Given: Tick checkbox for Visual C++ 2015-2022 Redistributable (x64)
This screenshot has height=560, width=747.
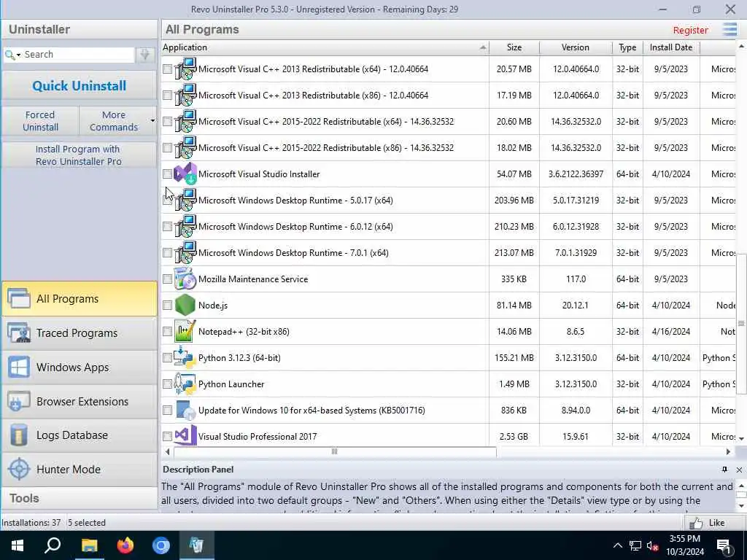Looking at the screenshot, I should click(x=167, y=122).
